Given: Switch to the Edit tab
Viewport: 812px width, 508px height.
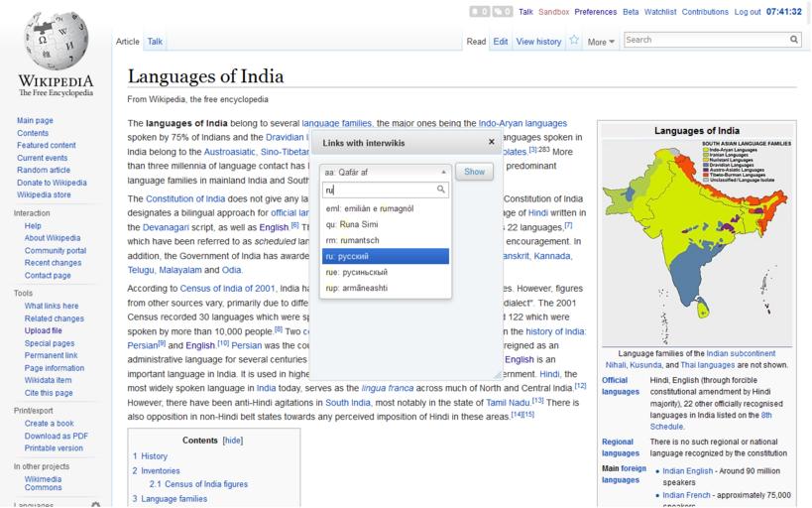Looking at the screenshot, I should pos(501,42).
